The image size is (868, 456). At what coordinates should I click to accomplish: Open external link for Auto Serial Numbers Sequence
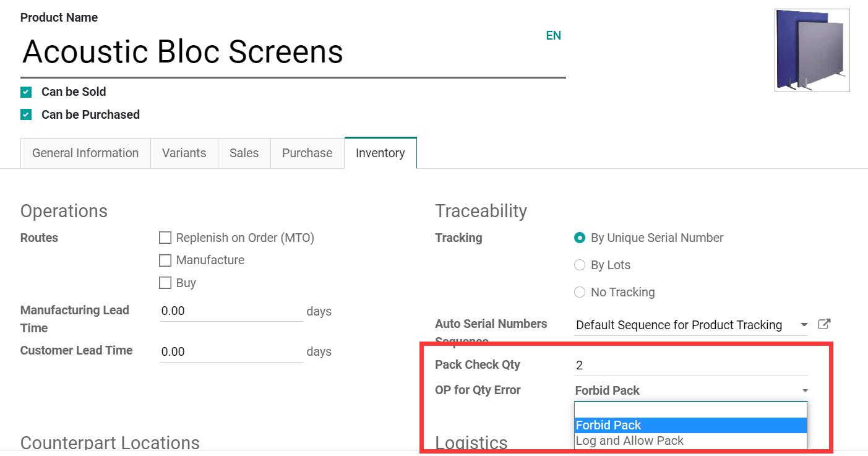coord(823,324)
